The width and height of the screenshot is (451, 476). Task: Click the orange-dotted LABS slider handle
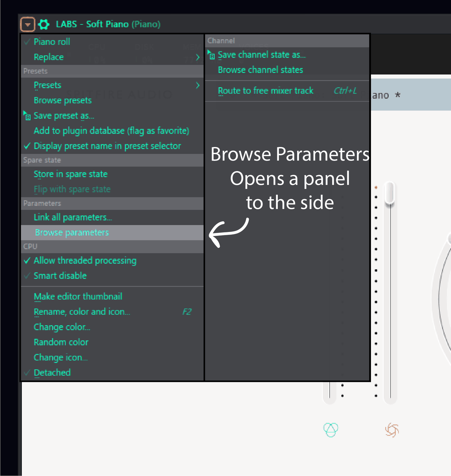390,193
